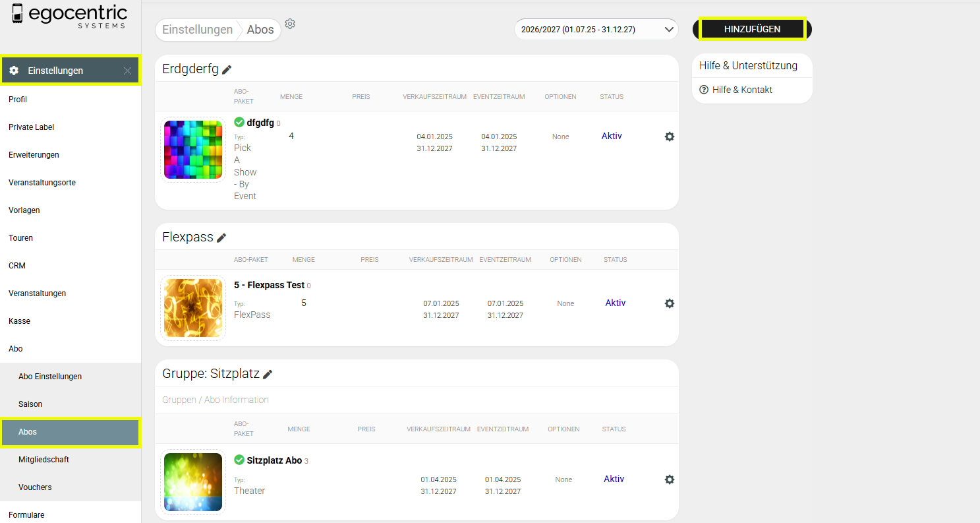
Task: Open settings gear for dfgdfg package
Action: (670, 137)
